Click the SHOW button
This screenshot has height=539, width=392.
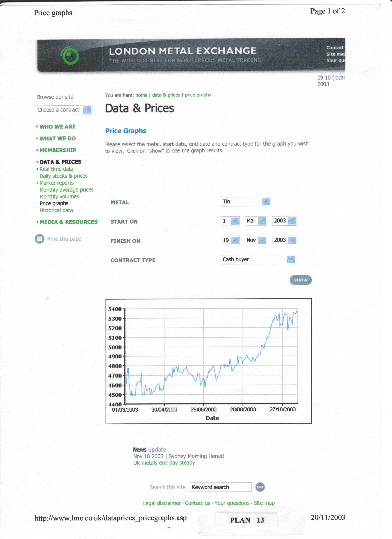[301, 280]
